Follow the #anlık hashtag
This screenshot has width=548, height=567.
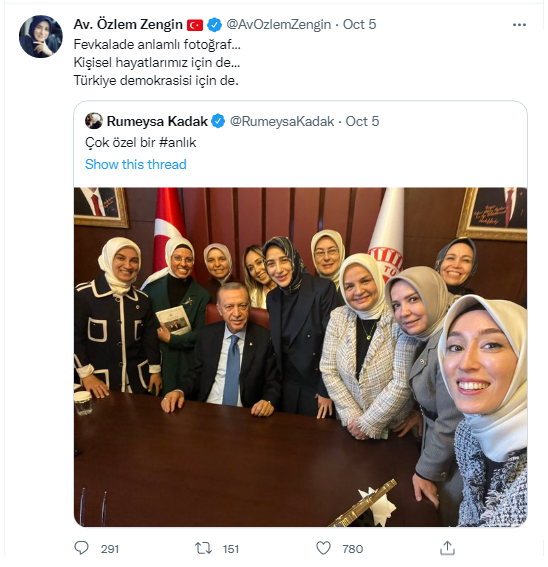click(177, 142)
